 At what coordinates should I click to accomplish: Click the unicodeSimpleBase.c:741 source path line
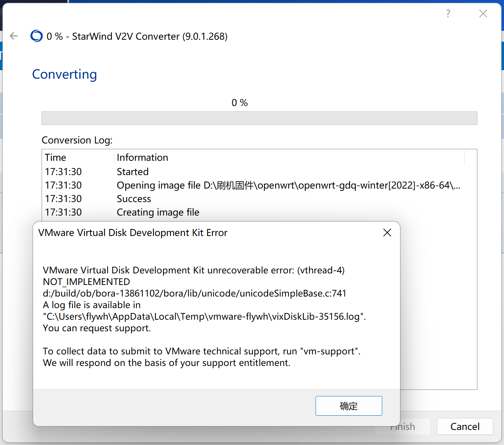point(195,293)
